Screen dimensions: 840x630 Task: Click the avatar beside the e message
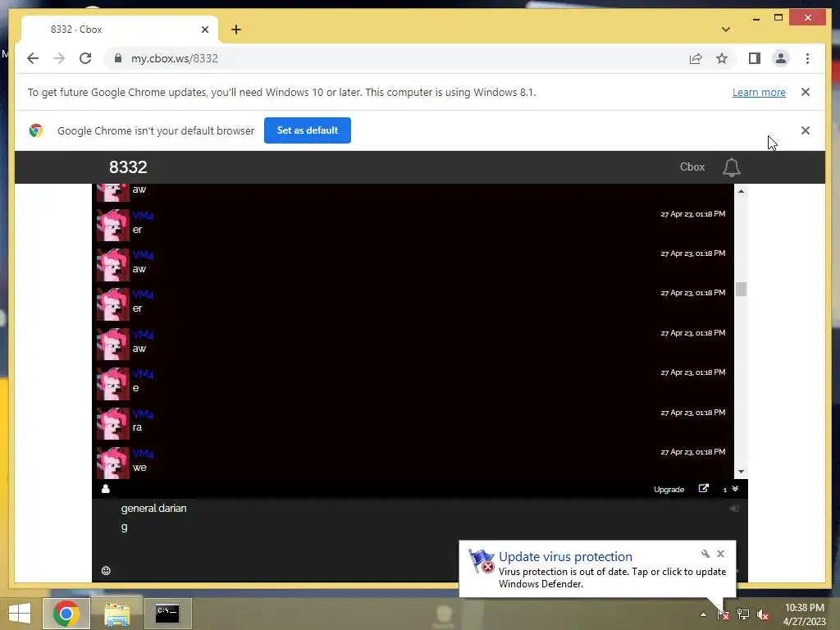(x=113, y=384)
